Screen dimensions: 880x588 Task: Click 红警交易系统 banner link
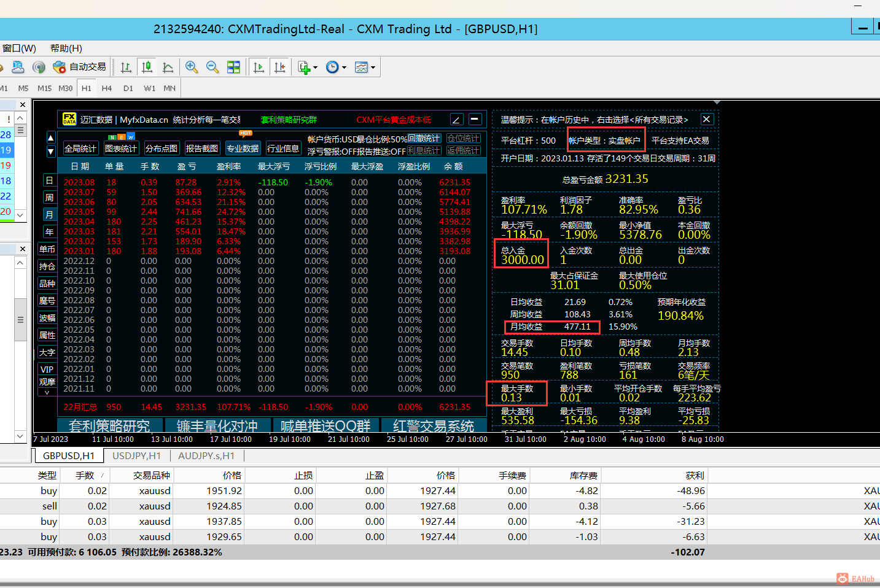point(434,425)
